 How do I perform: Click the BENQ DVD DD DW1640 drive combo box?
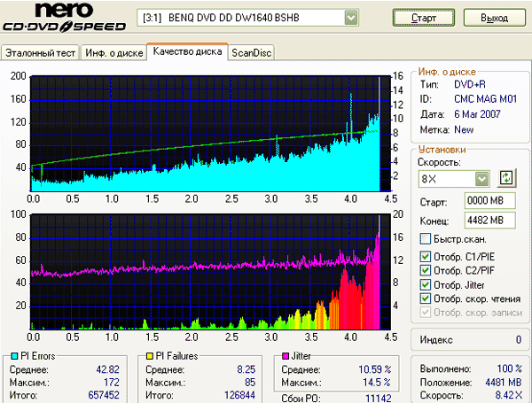[247, 18]
